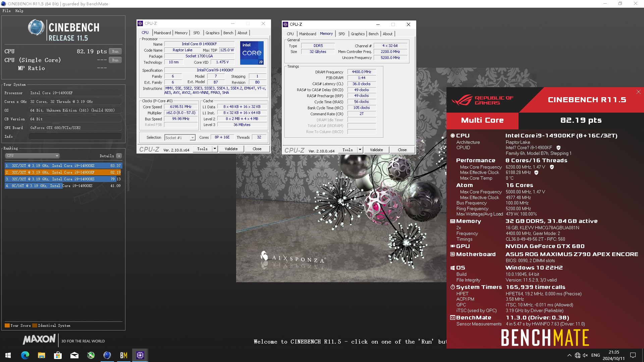Click DRAM Frequency value 4400.0 MHz
The width and height of the screenshot is (644, 362).
pyautogui.click(x=362, y=72)
